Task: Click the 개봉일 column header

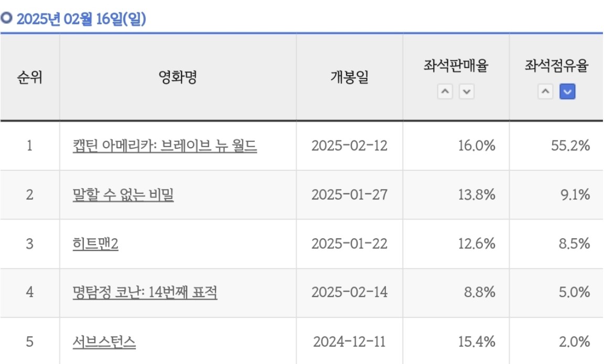Action: tap(349, 78)
